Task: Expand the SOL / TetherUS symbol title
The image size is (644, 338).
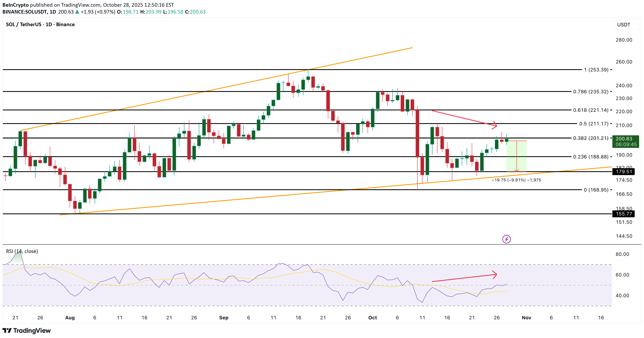Action: coord(24,24)
